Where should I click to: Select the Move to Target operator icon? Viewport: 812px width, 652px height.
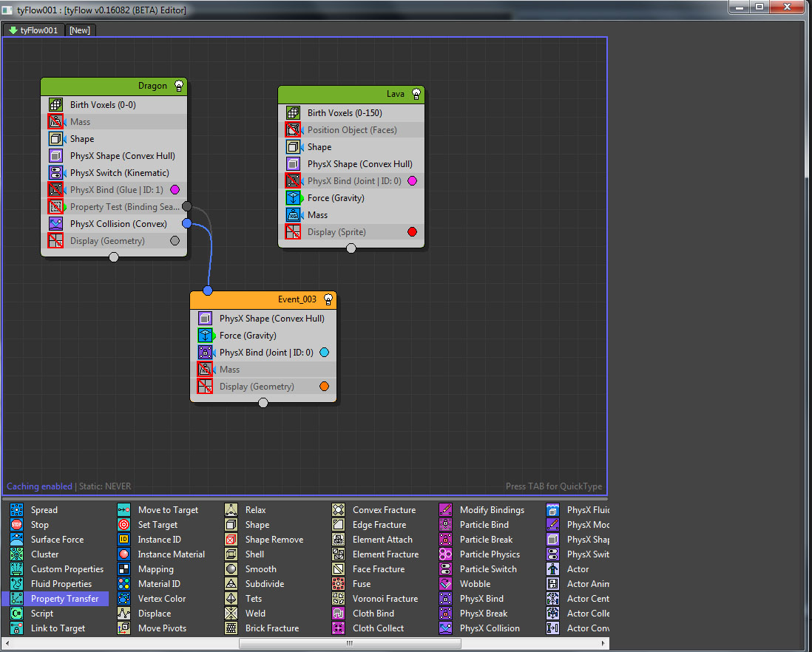124,510
